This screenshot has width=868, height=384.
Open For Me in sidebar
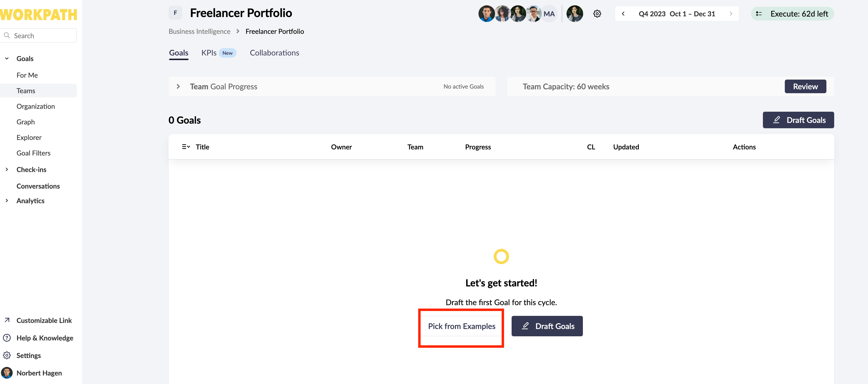[27, 75]
